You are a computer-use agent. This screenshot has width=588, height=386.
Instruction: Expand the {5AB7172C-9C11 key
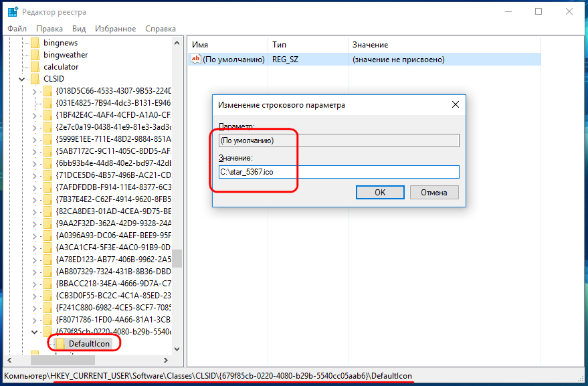coord(34,151)
